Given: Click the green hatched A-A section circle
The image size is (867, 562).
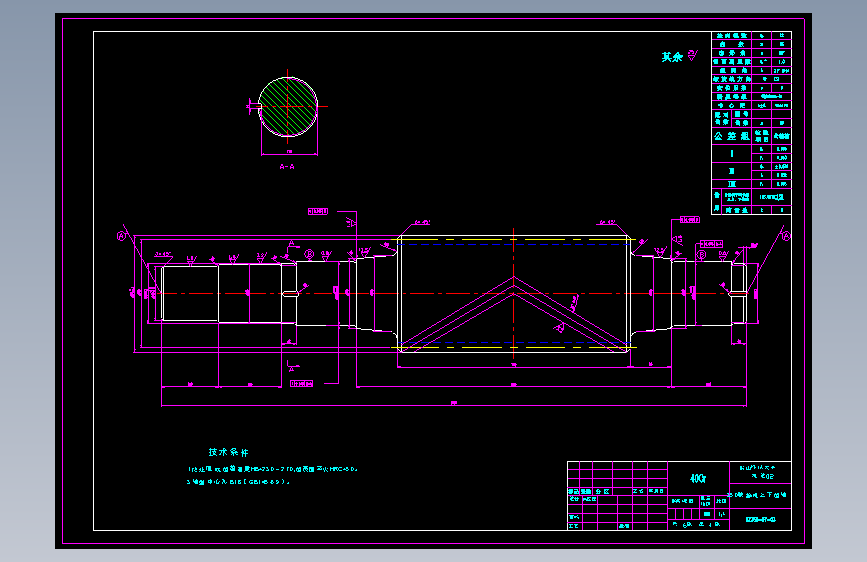Looking at the screenshot, I should 288,107.
